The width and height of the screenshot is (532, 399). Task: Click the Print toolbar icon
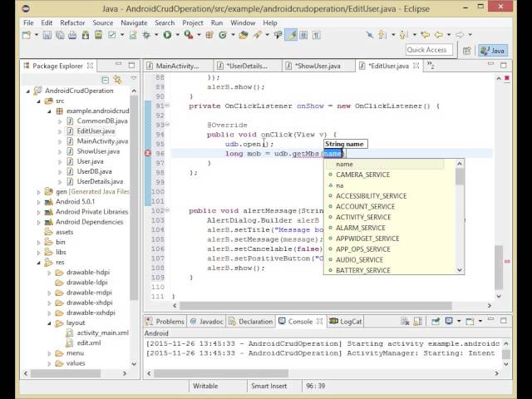tap(72, 35)
